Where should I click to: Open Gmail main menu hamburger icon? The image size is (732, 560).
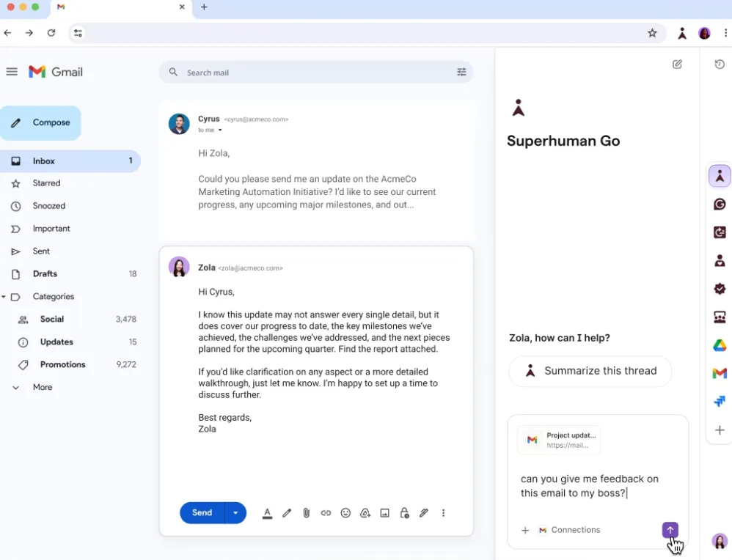tap(12, 71)
